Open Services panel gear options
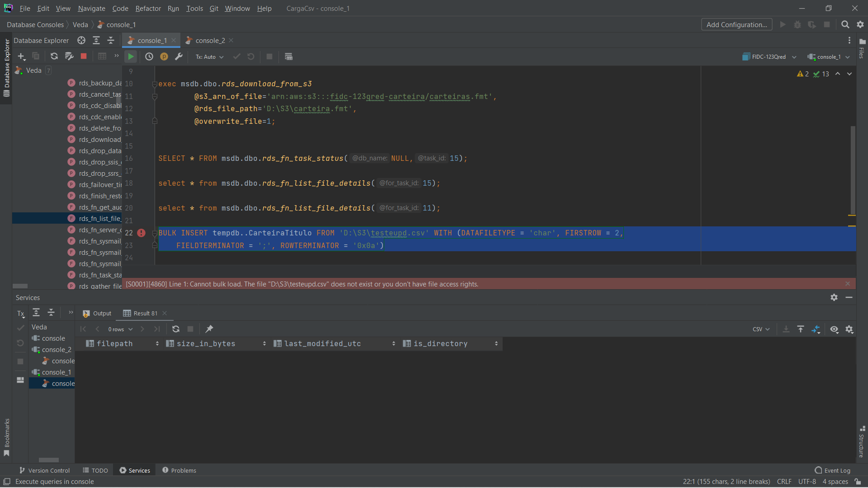The image size is (868, 488). [x=834, y=297]
